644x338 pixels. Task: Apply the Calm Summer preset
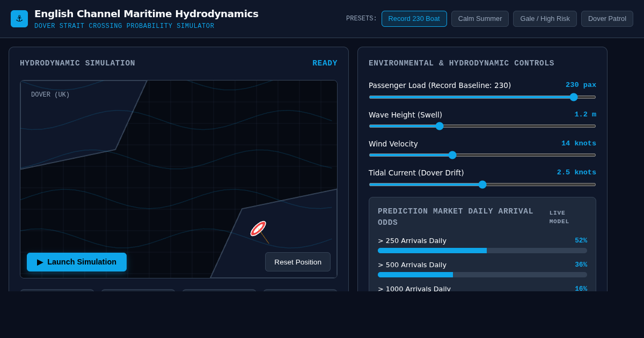point(480,19)
